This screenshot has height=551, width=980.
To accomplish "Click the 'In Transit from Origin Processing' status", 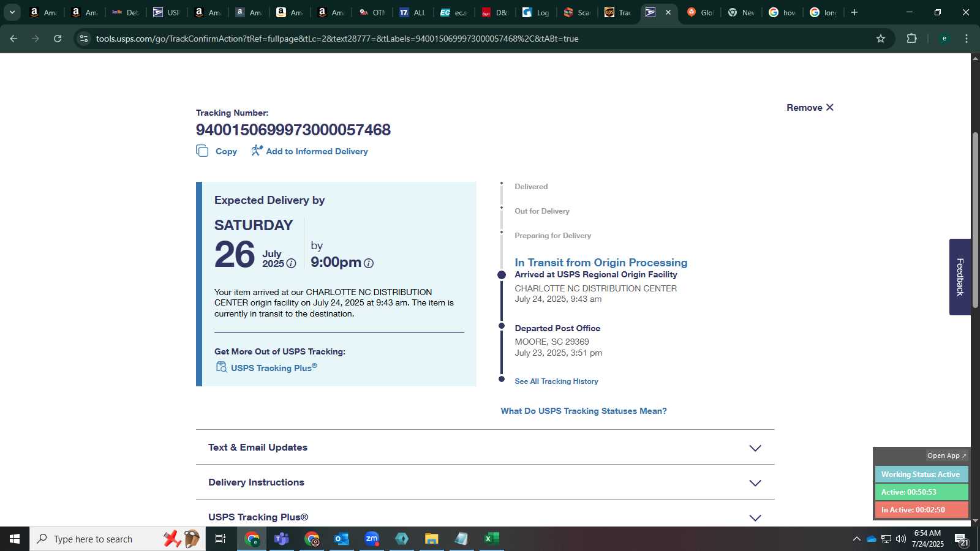I will 601,262.
